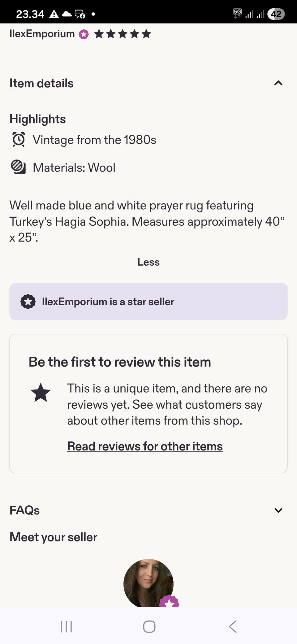The width and height of the screenshot is (297, 644).
Task: Open Read reviews for other items link
Action: [145, 446]
